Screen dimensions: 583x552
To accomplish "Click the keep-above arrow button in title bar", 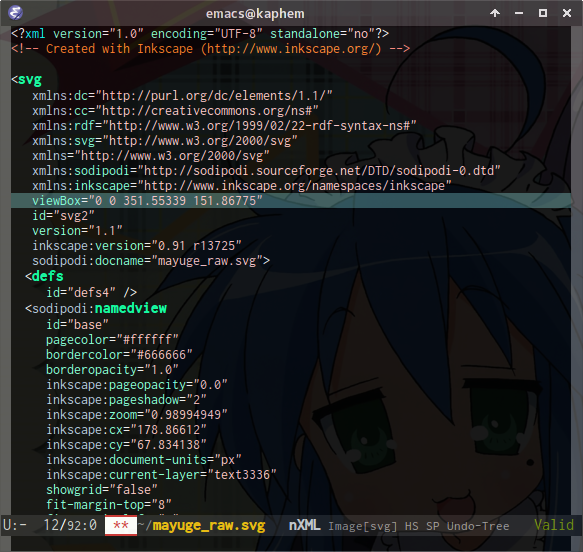I will click(x=495, y=13).
